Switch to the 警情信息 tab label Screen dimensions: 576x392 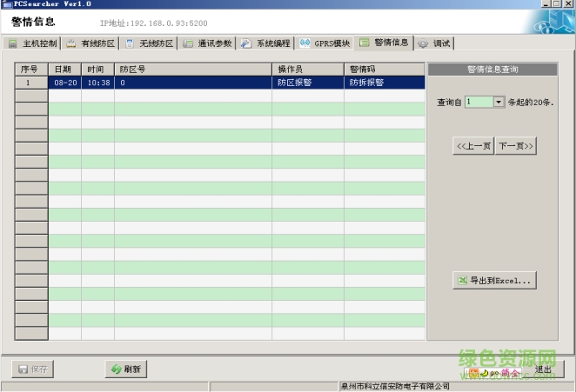[392, 43]
